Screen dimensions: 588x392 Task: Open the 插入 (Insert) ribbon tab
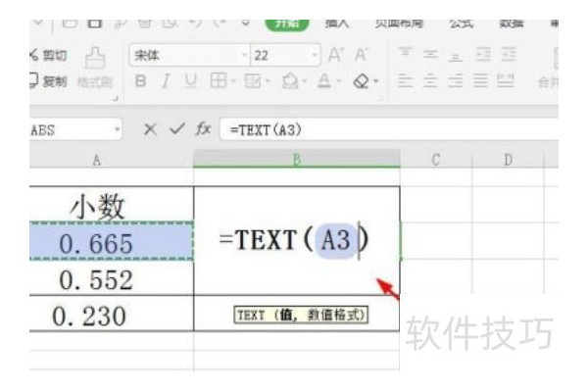[337, 24]
